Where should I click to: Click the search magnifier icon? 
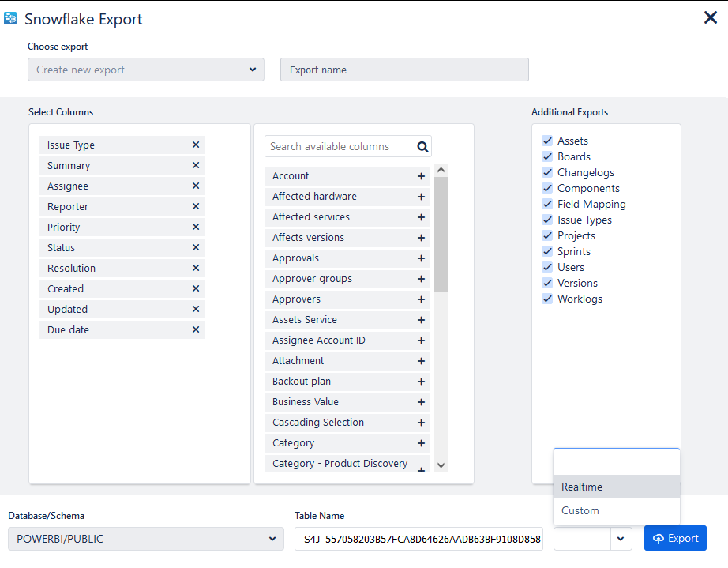tap(422, 146)
